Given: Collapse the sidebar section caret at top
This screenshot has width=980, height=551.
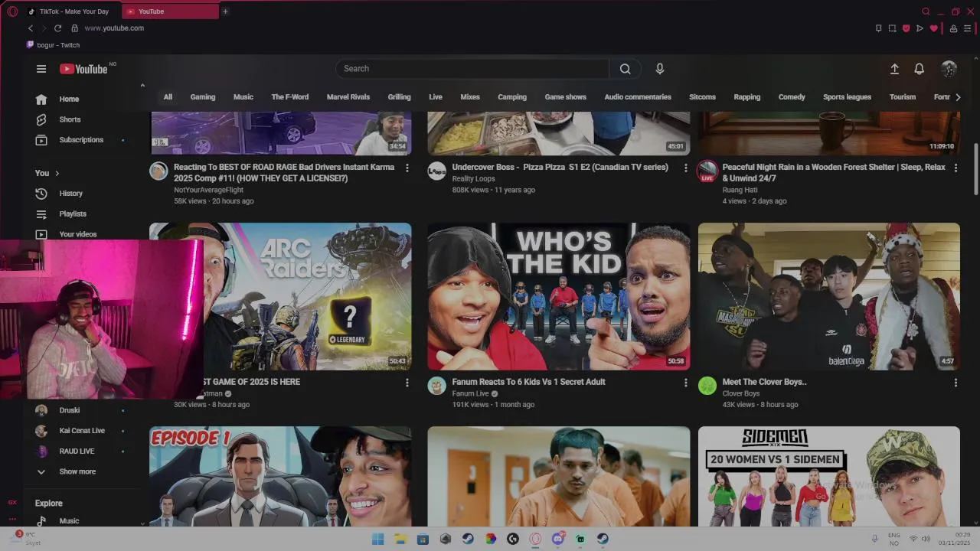Looking at the screenshot, I should pyautogui.click(x=142, y=86).
